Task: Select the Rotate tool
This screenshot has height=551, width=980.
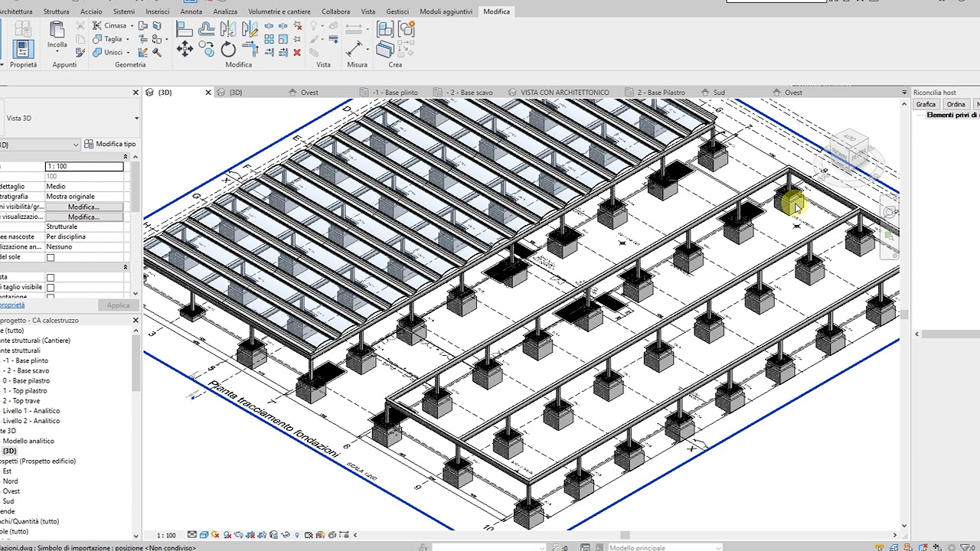Action: (x=228, y=50)
